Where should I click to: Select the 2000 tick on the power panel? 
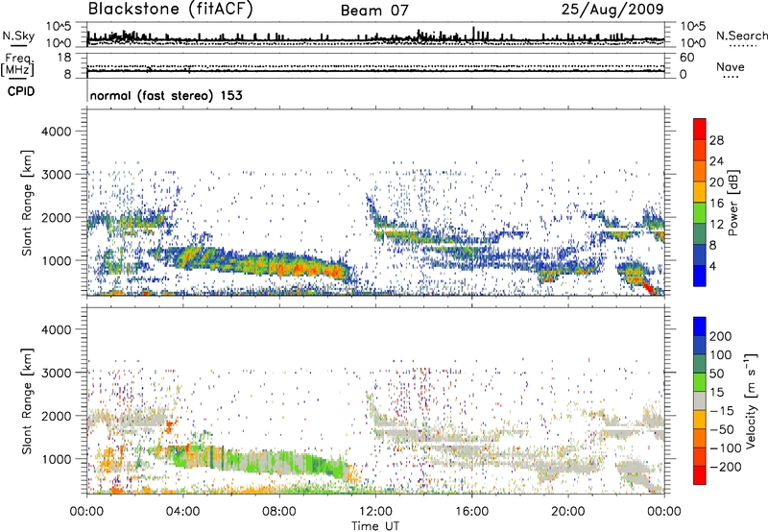(56, 217)
